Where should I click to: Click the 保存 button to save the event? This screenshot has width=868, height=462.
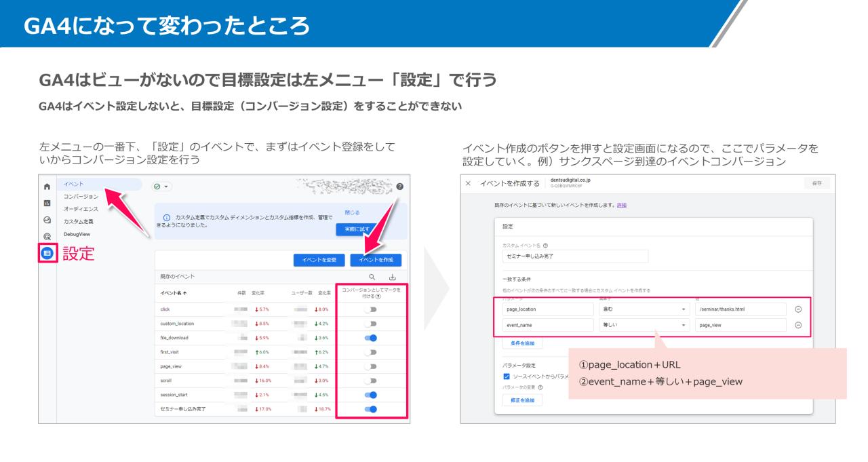pos(818,183)
